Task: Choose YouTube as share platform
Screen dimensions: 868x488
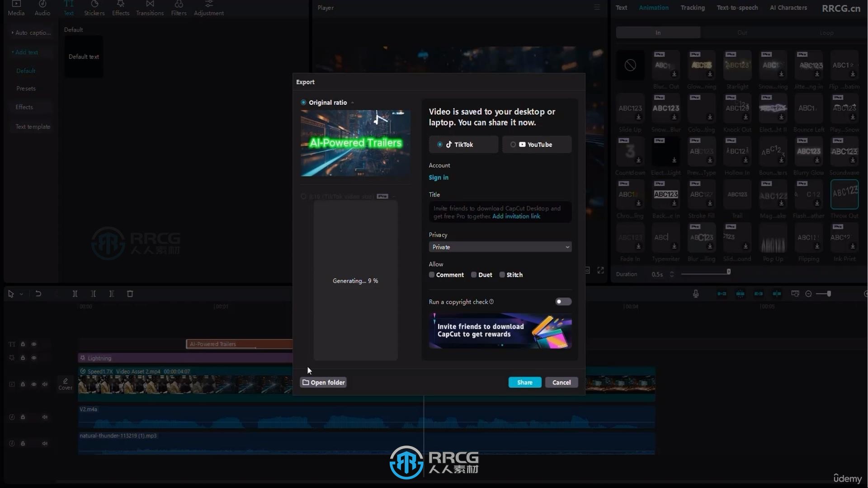Action: (x=537, y=145)
